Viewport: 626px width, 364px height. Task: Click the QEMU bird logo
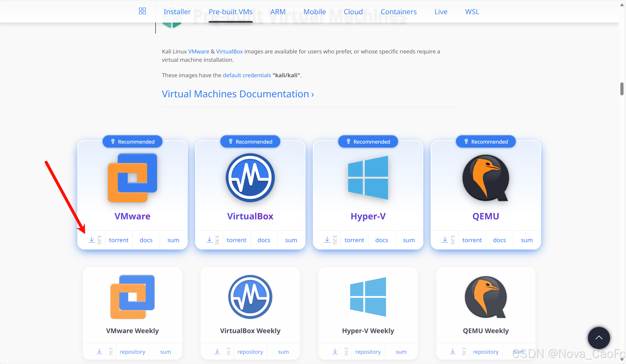tap(486, 178)
